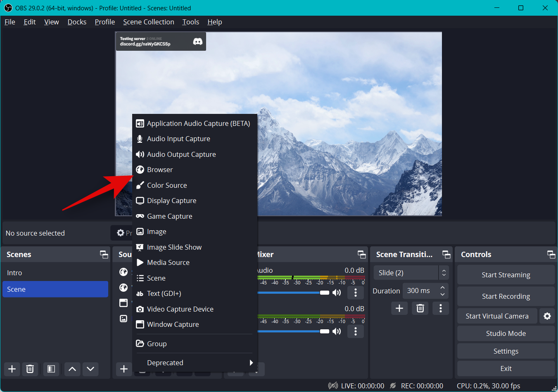558x392 pixels.
Task: Open the Profile menu
Action: click(105, 22)
